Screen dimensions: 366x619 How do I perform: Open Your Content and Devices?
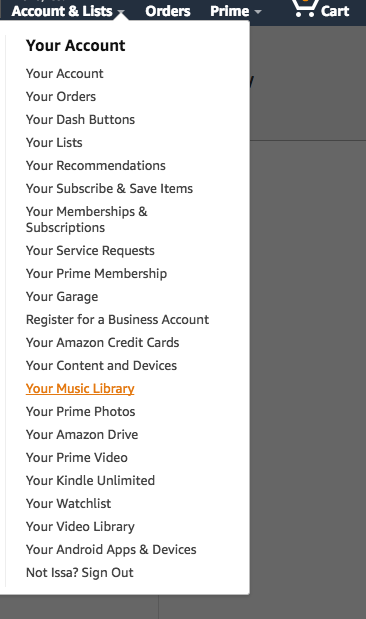point(101,365)
